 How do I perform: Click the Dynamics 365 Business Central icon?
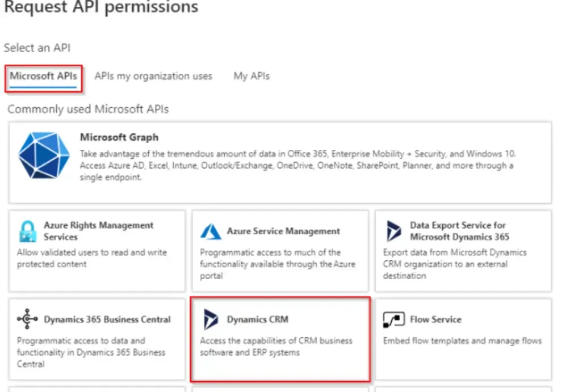(x=27, y=319)
